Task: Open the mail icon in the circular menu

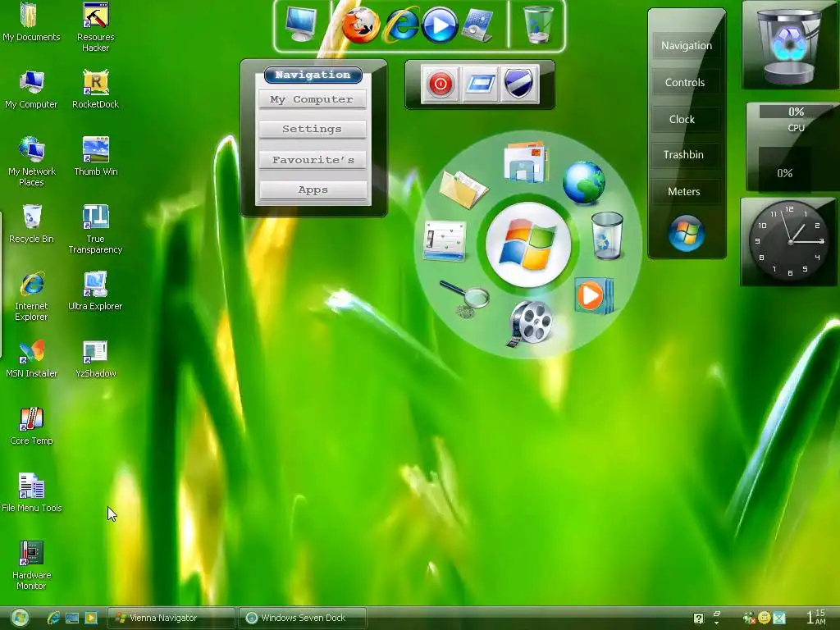Action: [x=526, y=162]
